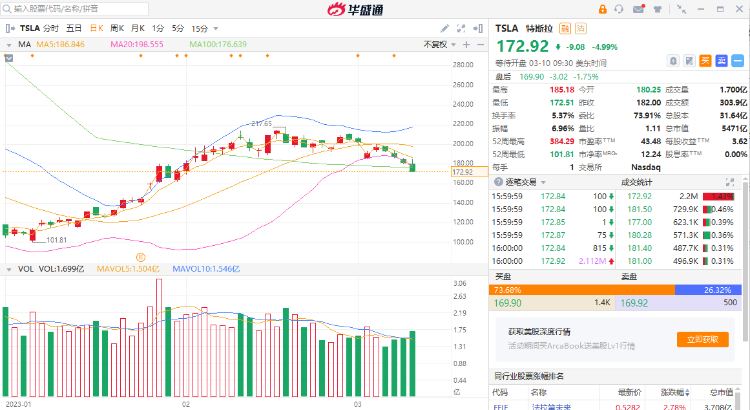This screenshot has height=410, width=750.
Task: Click the 融 margin badge icon
Action: 565,28
